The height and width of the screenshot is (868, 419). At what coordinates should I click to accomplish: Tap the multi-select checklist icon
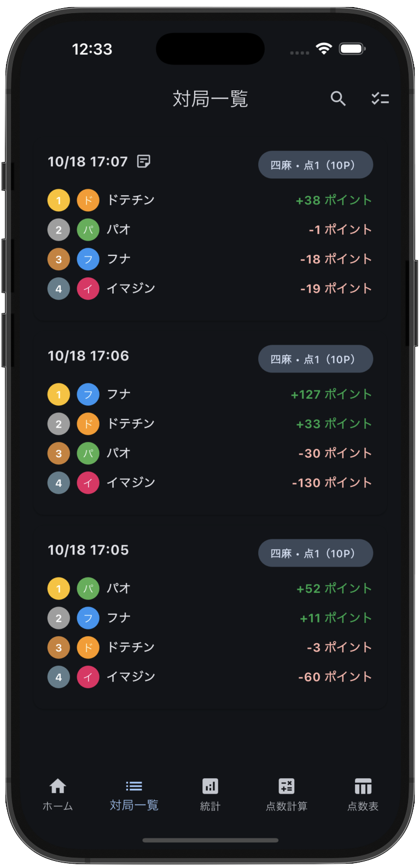point(380,98)
